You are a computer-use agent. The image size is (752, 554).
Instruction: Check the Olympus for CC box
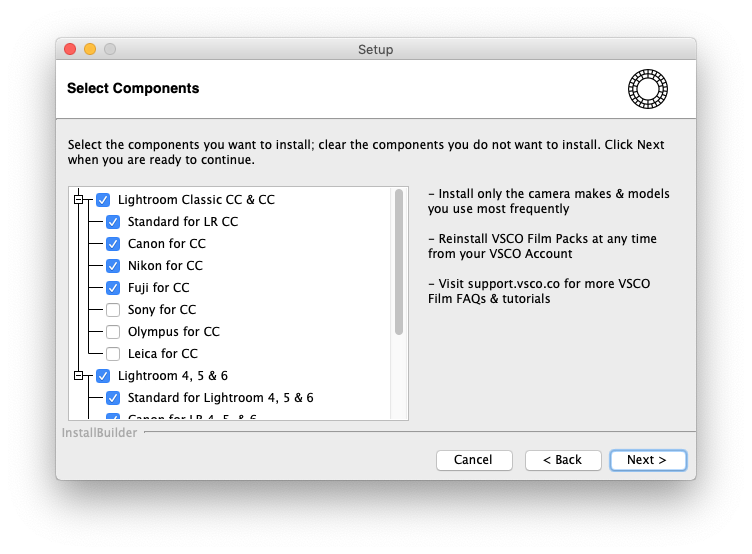pos(113,332)
